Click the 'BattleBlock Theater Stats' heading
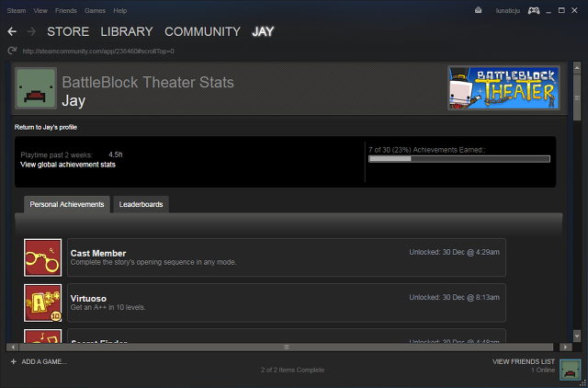The height and width of the screenshot is (388, 588). point(148,82)
